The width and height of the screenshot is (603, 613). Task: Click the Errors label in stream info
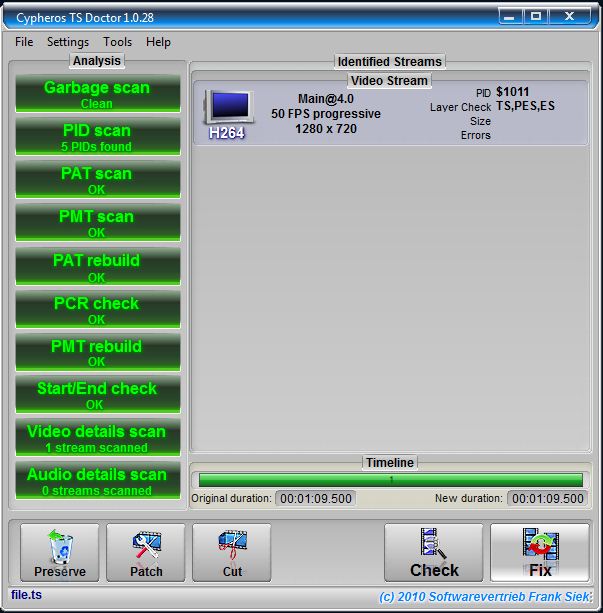pos(476,135)
